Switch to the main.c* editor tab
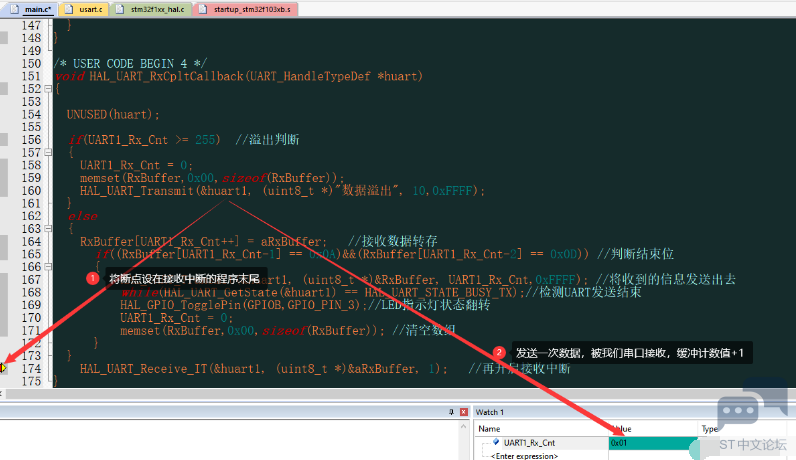The height and width of the screenshot is (460, 796). point(31,9)
